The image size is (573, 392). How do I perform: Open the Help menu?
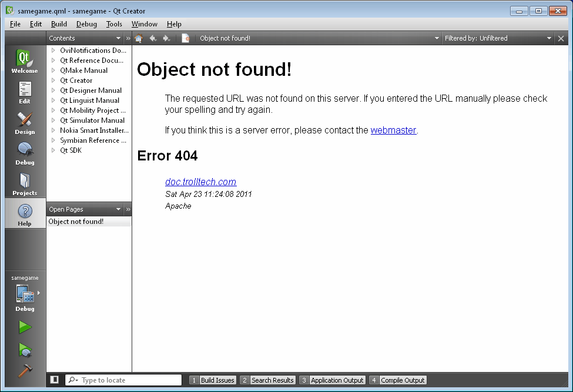tap(174, 24)
